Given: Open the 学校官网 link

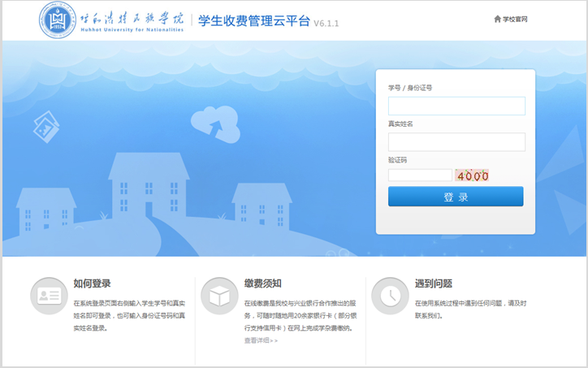Looking at the screenshot, I should pos(515,19).
